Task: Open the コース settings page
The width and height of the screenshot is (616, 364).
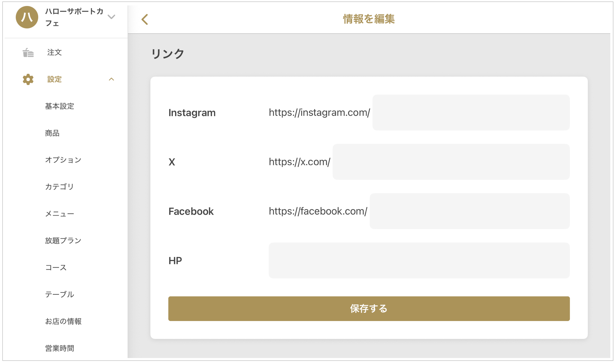Action: [56, 267]
